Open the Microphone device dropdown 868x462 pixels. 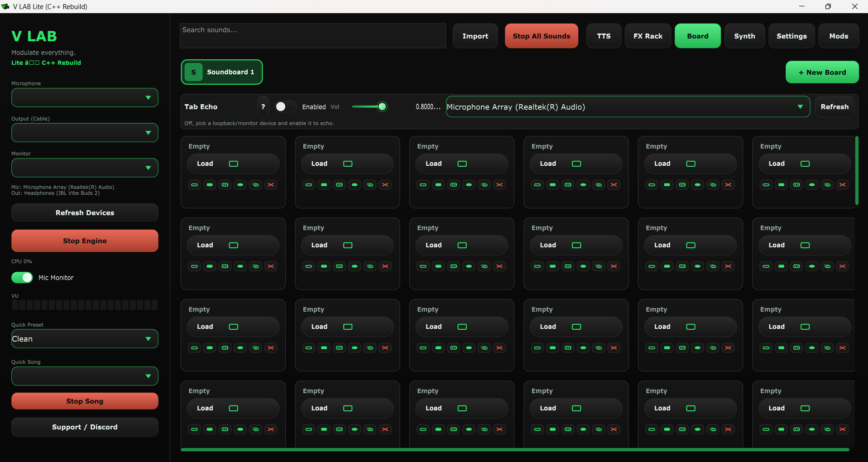tap(85, 98)
